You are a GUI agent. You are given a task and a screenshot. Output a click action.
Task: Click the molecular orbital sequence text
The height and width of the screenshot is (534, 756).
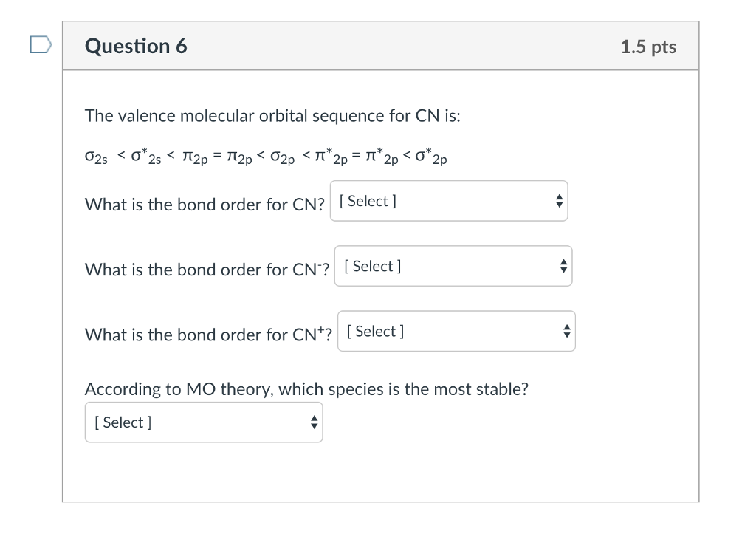pos(266,156)
